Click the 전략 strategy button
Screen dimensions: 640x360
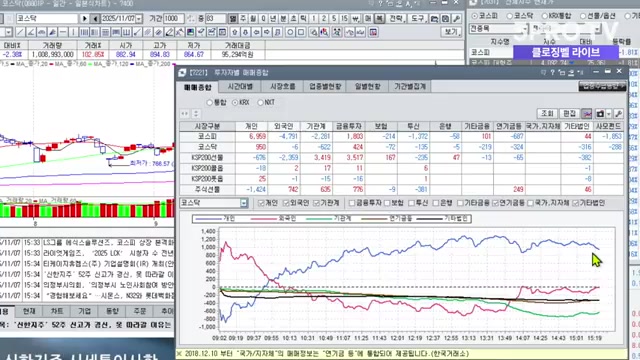coord(396,18)
